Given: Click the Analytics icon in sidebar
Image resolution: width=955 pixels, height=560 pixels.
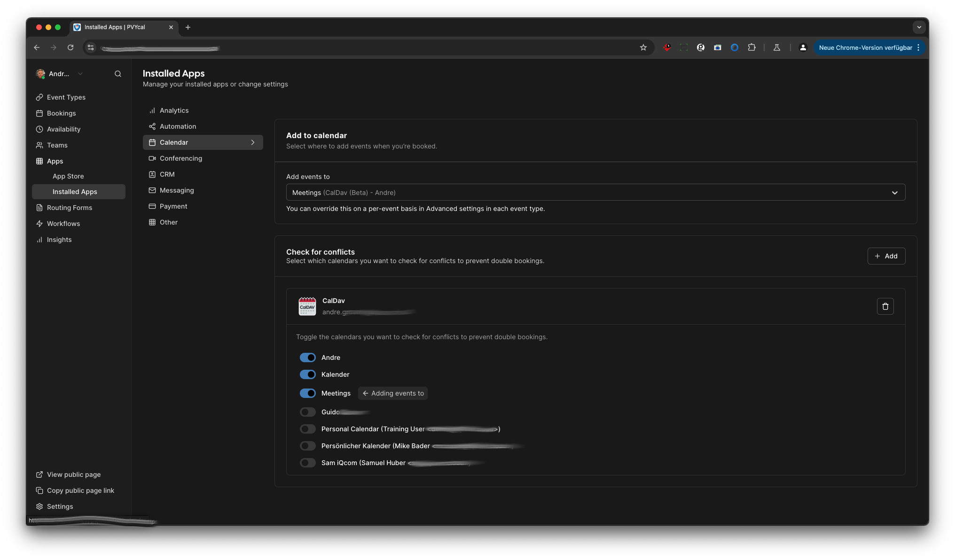Looking at the screenshot, I should click(x=151, y=110).
